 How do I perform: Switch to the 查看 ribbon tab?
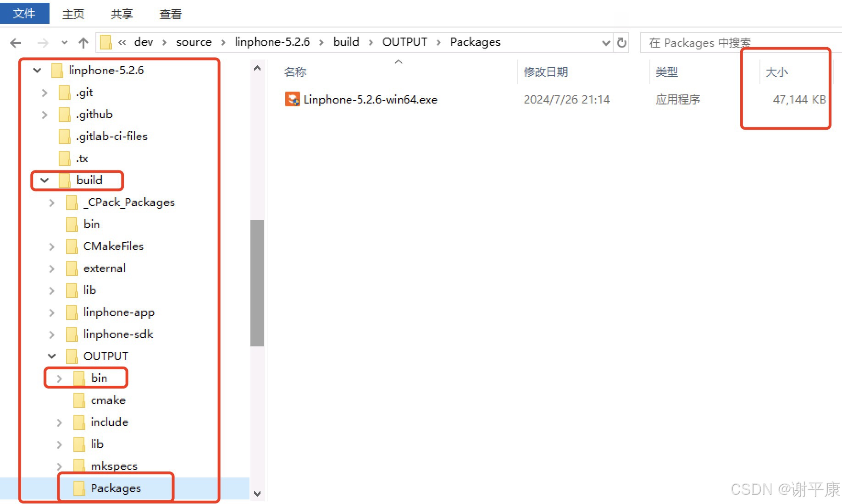170,14
